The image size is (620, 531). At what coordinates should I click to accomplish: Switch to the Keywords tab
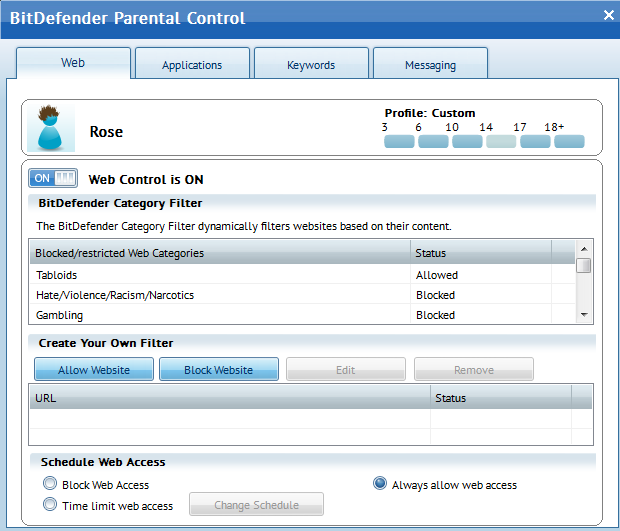pyautogui.click(x=311, y=65)
